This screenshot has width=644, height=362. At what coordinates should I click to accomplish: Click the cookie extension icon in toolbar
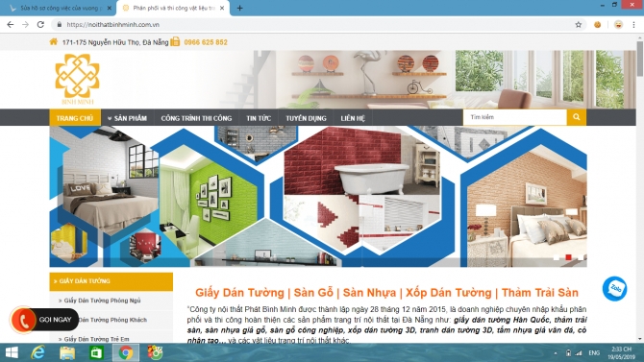pyautogui.click(x=597, y=25)
